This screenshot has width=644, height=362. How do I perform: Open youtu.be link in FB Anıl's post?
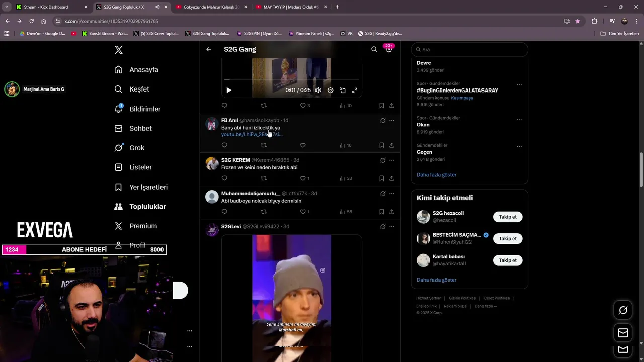[x=252, y=134]
